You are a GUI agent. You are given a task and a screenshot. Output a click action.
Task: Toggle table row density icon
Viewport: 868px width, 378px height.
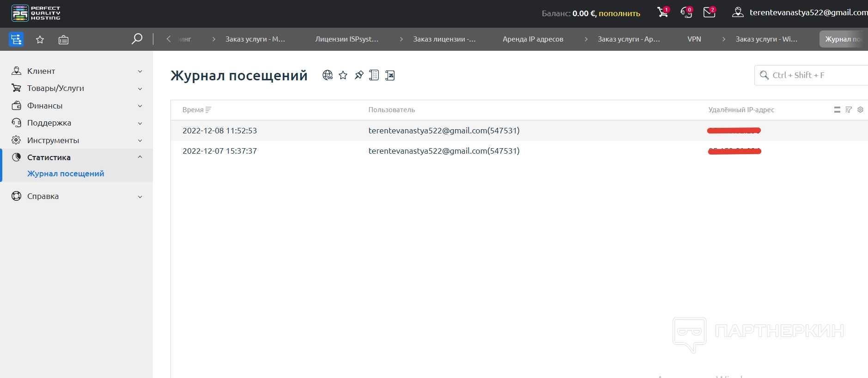click(x=837, y=110)
